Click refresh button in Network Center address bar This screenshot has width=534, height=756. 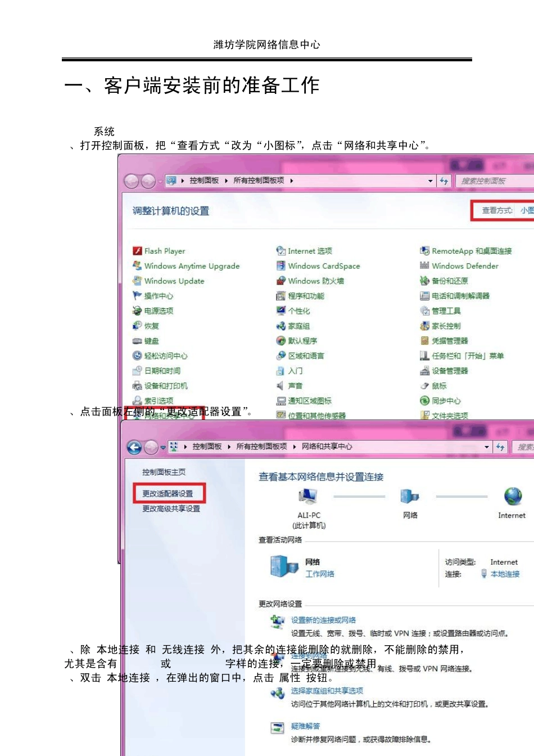[500, 447]
